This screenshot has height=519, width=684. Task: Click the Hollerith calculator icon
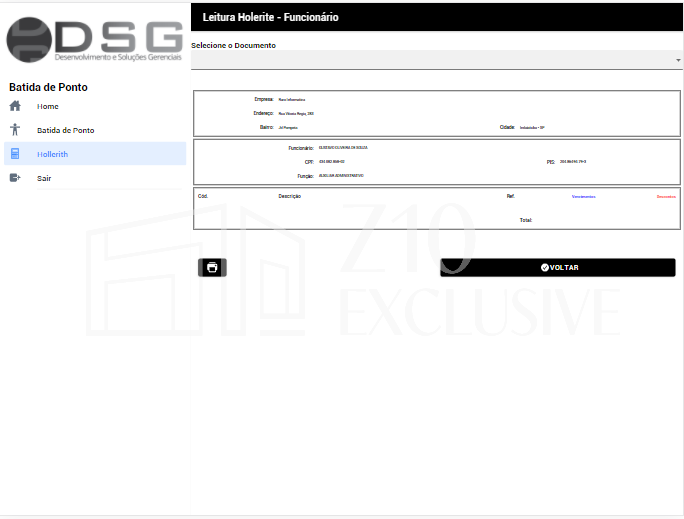pyautogui.click(x=15, y=154)
